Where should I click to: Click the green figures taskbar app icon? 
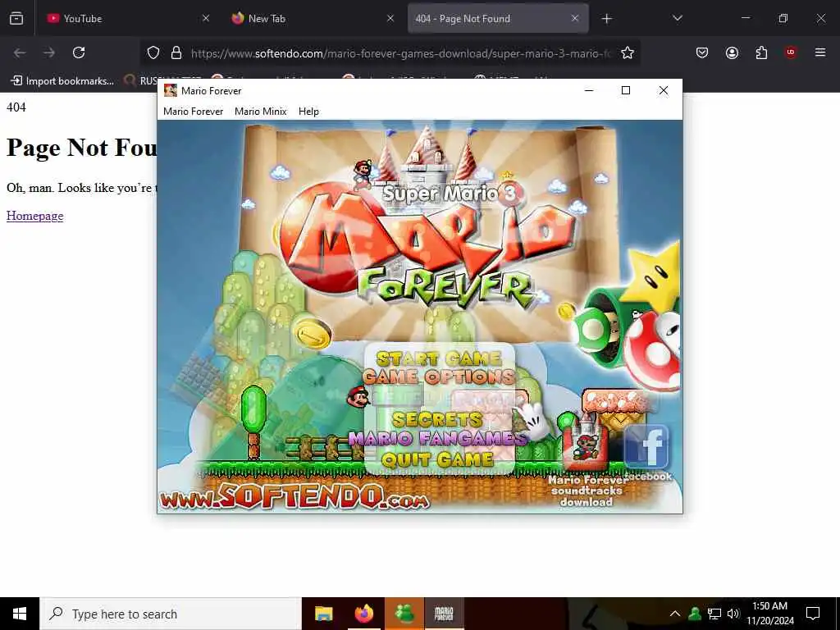tap(404, 614)
